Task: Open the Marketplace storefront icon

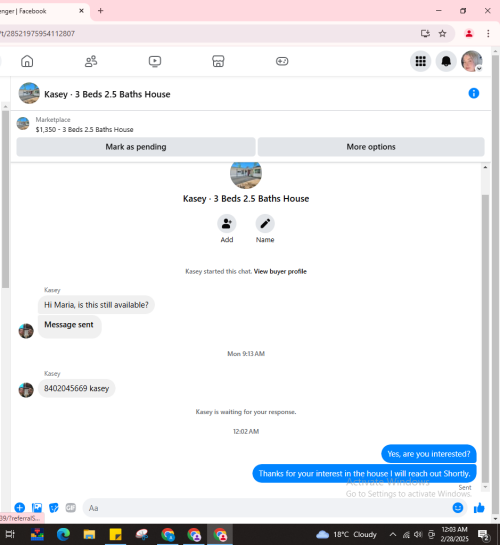Action: (218, 61)
